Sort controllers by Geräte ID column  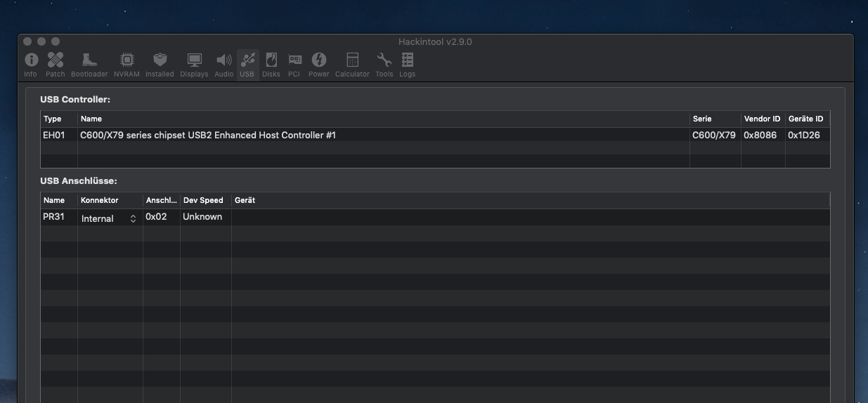point(807,119)
